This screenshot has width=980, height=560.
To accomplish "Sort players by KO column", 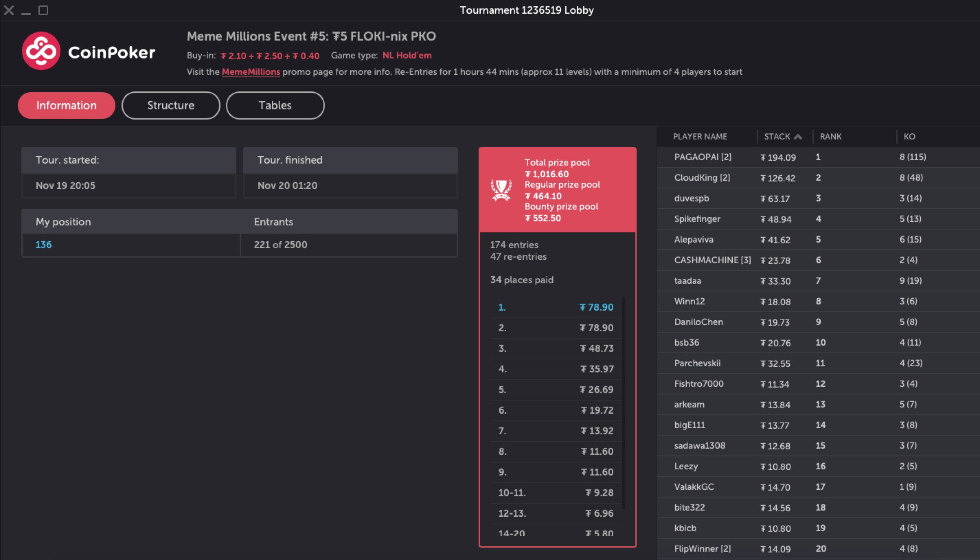I will (x=909, y=136).
